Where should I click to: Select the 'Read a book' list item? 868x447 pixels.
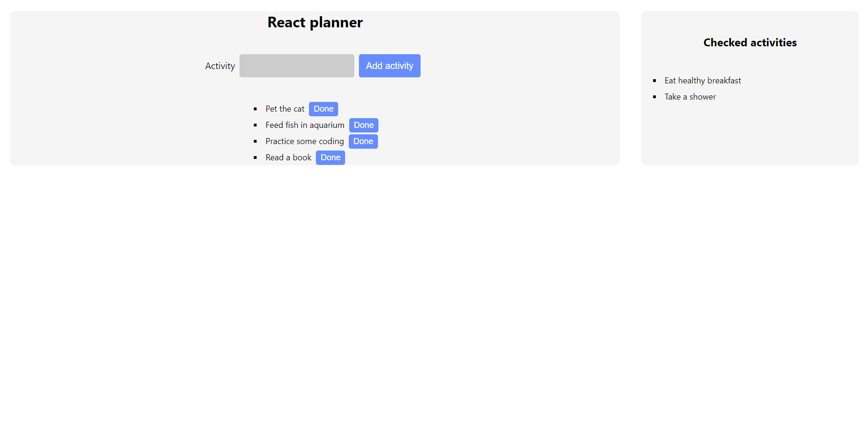[288, 157]
